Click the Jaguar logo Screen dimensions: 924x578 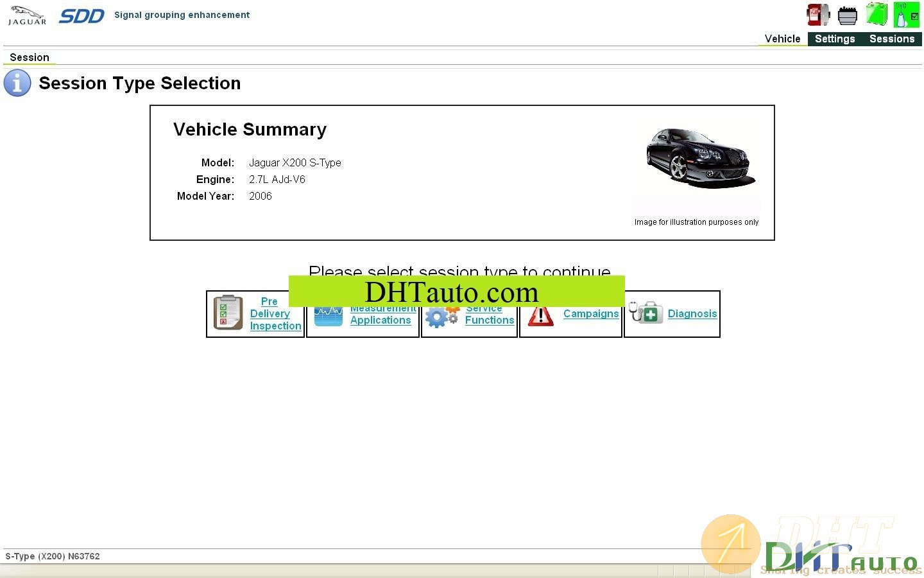(x=27, y=15)
